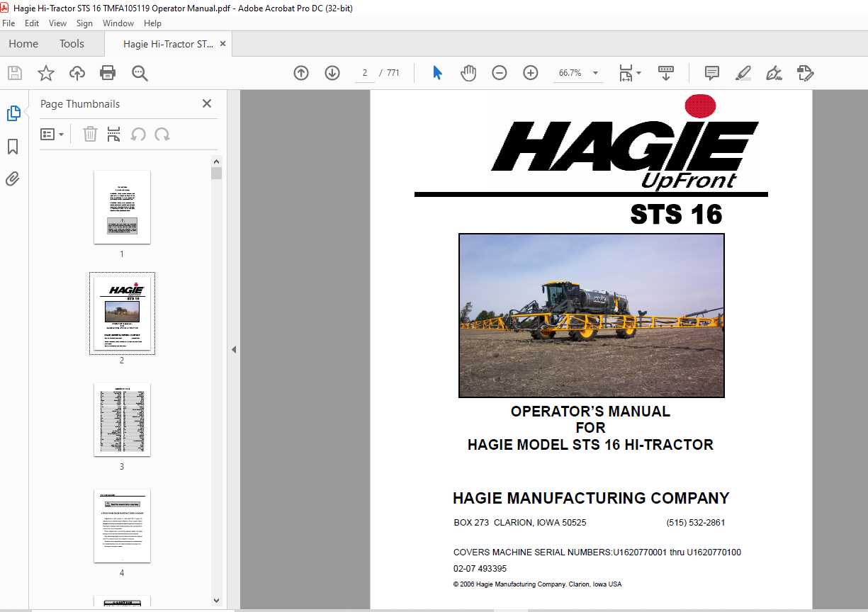The image size is (868, 612).
Task: Click the OPERATOR'S MANUAL heading text
Action: 590,412
